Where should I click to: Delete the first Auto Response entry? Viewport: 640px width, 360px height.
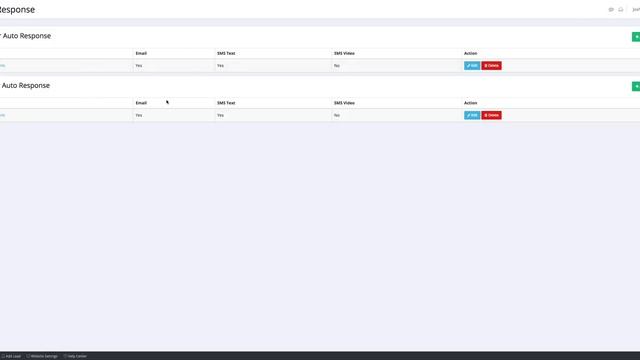[x=491, y=66]
